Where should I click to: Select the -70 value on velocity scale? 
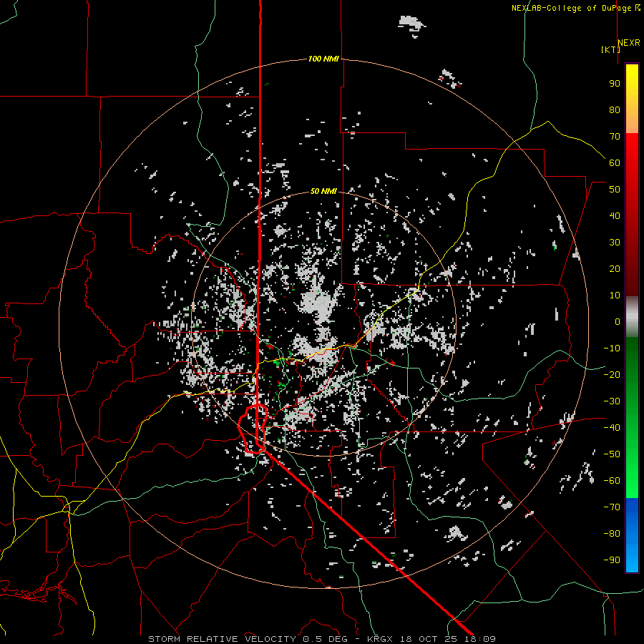[612, 507]
